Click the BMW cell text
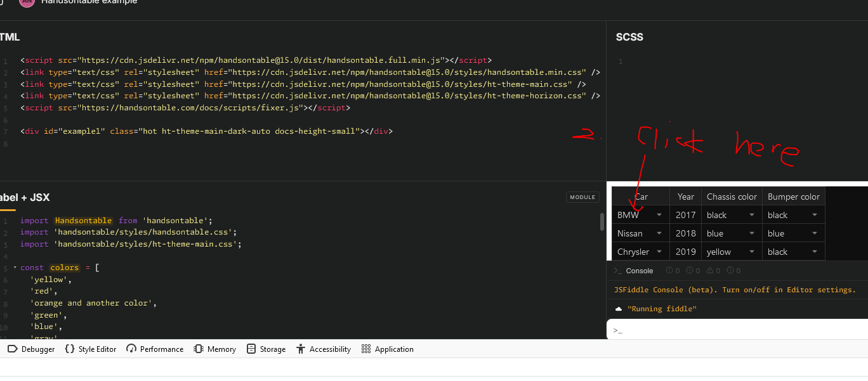Image resolution: width=868 pixels, height=381 pixels. (628, 215)
